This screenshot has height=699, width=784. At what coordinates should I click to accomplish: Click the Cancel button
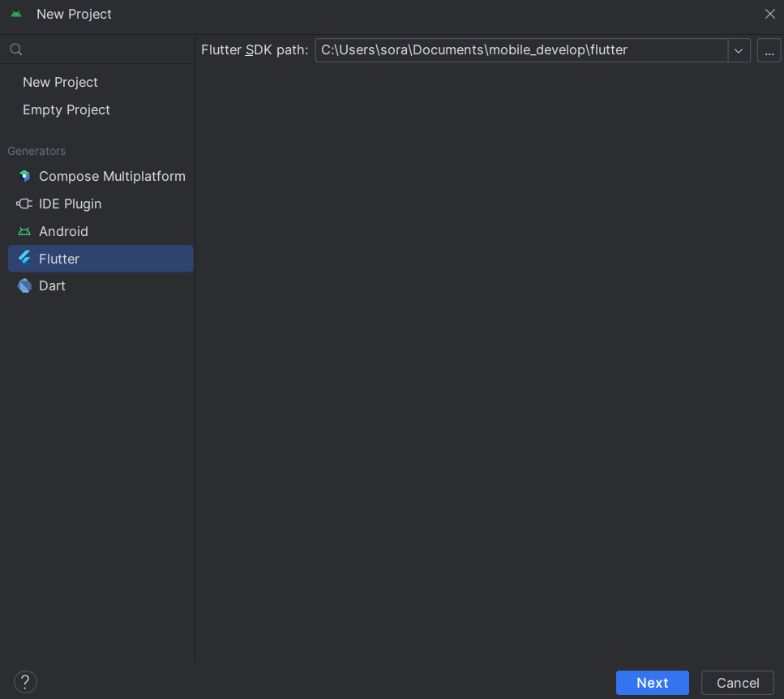pyautogui.click(x=737, y=682)
